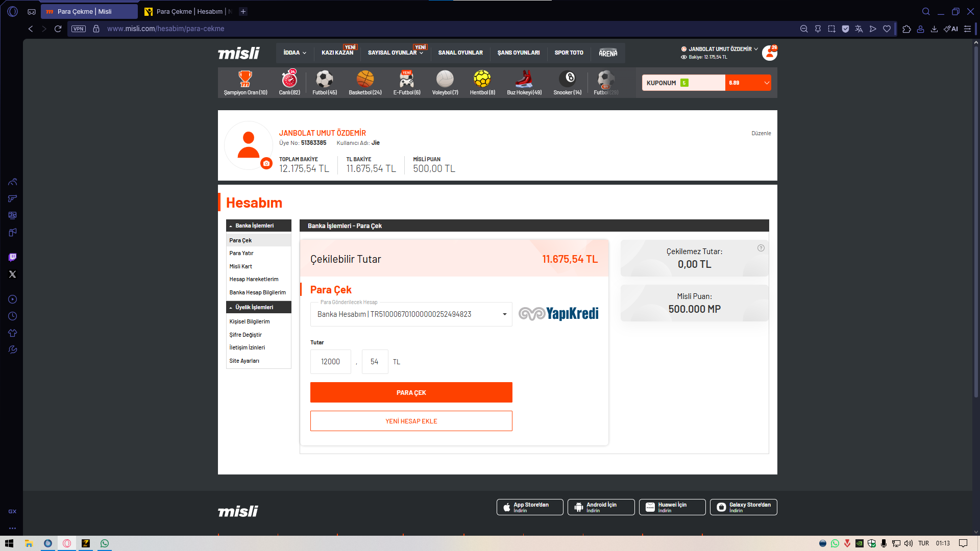Select the Snooker (14) eight-ball icon
The width and height of the screenshot is (980, 551).
568,79
